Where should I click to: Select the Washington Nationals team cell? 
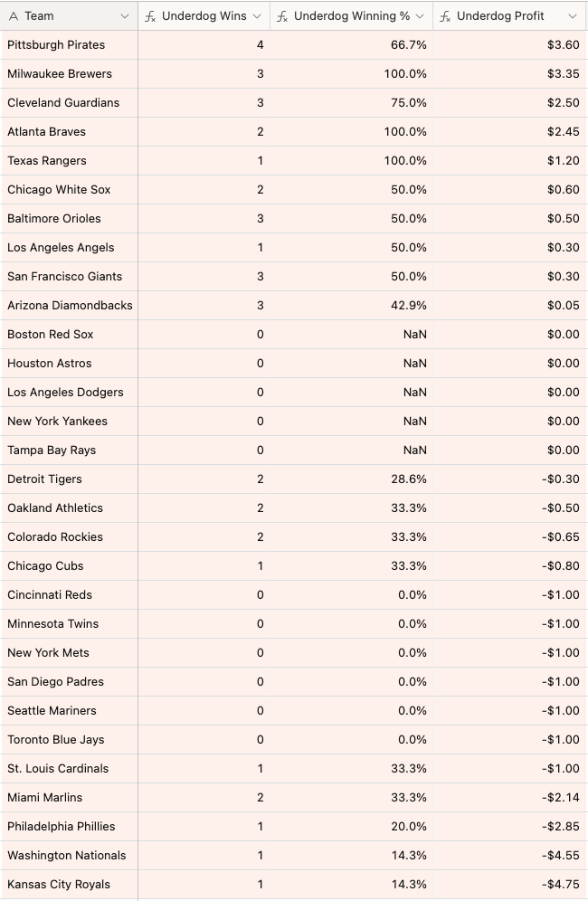point(67,856)
